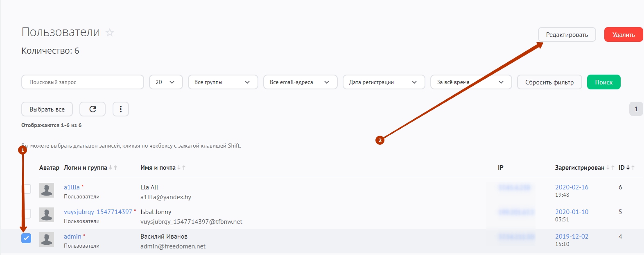Screen dimensions: 644x255
Task: Sort by Логин и группа column arrows
Action: (113, 168)
